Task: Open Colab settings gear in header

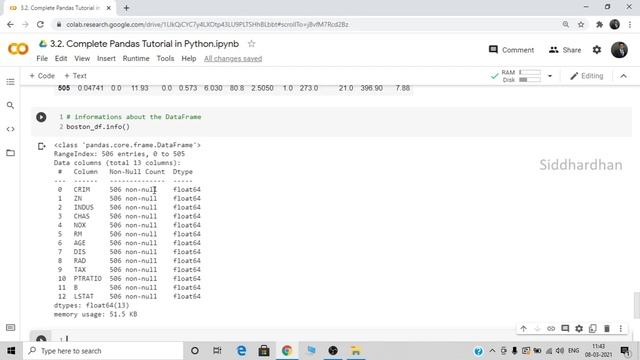Action: (x=597, y=50)
